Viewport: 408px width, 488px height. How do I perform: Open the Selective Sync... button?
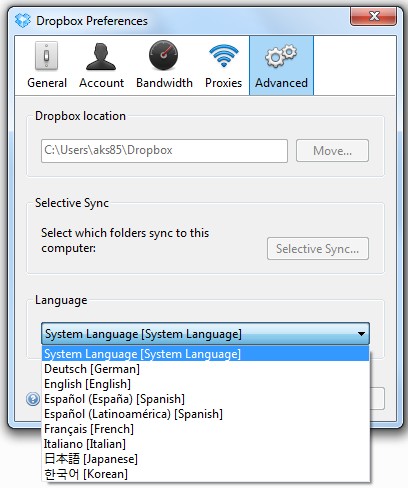pos(318,248)
